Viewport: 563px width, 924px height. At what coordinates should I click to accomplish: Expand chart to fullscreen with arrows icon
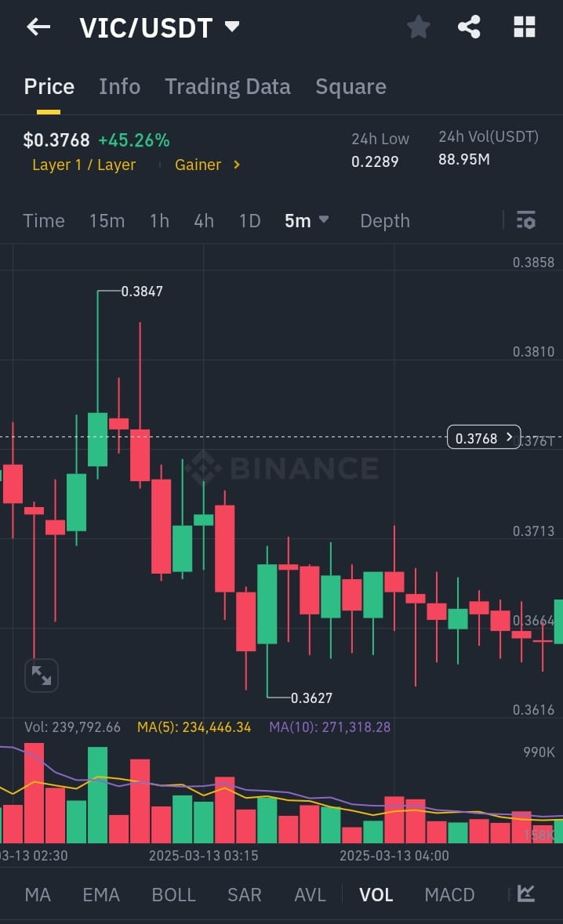(42, 676)
